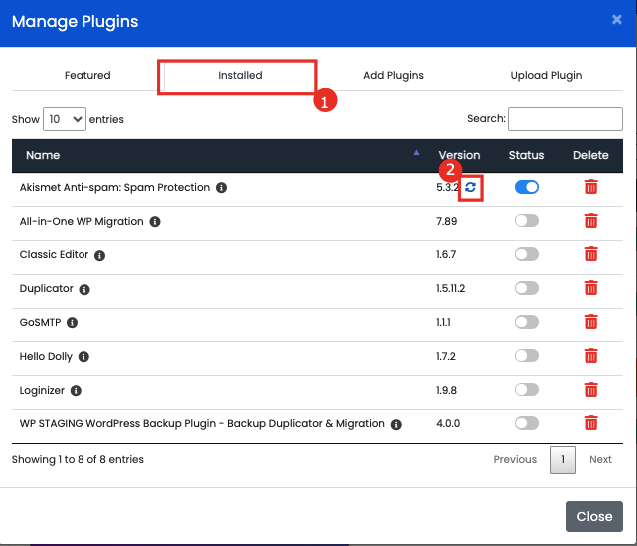Open the Add Plugins tab

(x=393, y=76)
